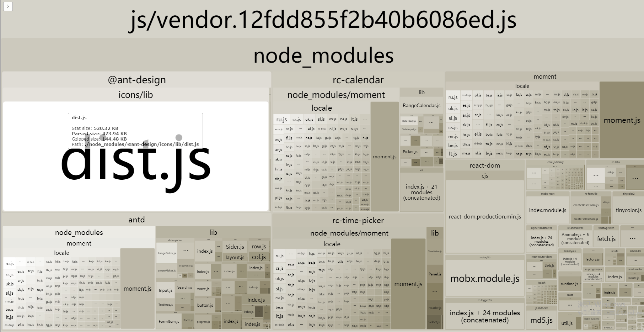Select the createPicker.js block
The image size is (644, 332).
(x=167, y=270)
